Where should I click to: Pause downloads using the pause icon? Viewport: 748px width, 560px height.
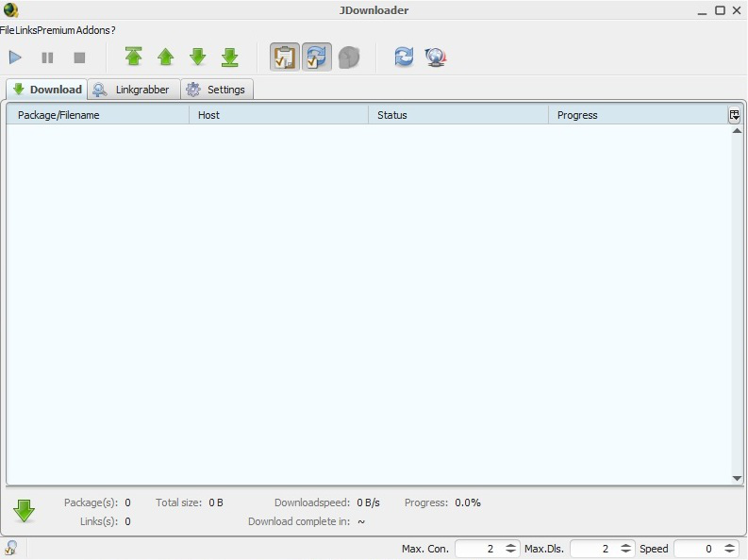click(x=47, y=58)
